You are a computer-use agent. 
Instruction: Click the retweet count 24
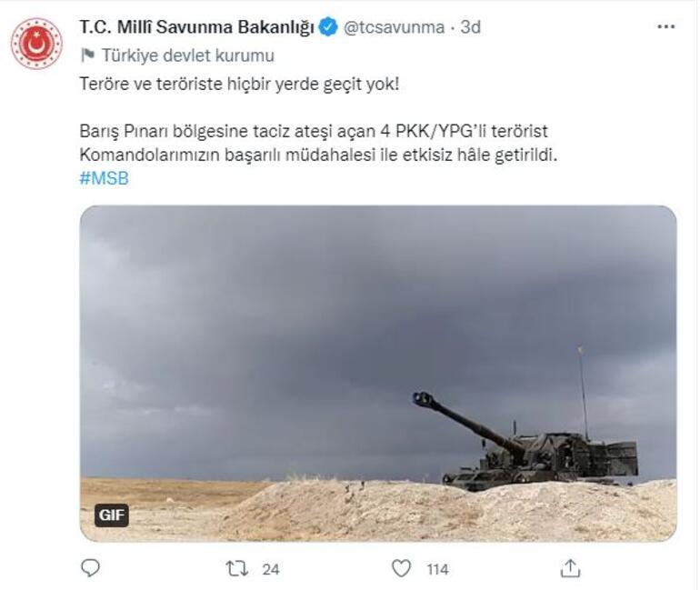[270, 569]
